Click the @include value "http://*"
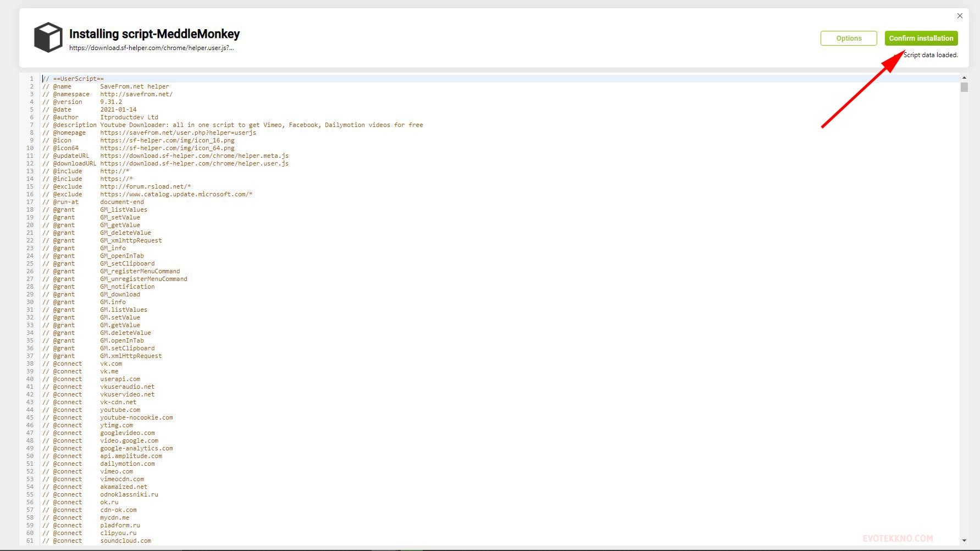Image resolution: width=980 pixels, height=551 pixels. click(x=115, y=171)
